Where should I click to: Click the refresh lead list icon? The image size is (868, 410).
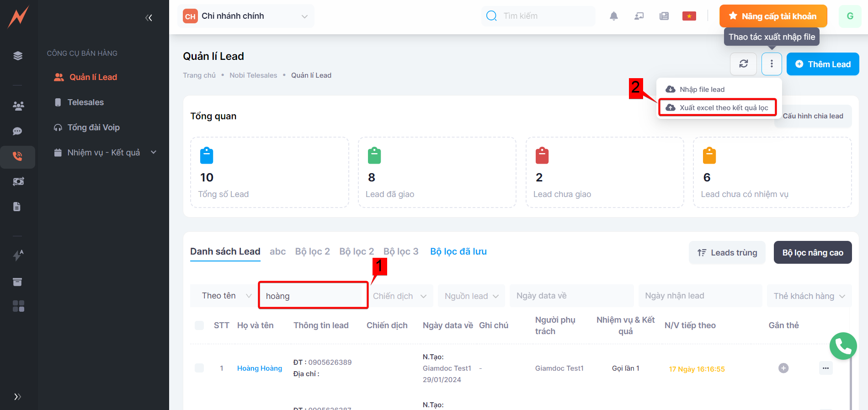tap(743, 64)
